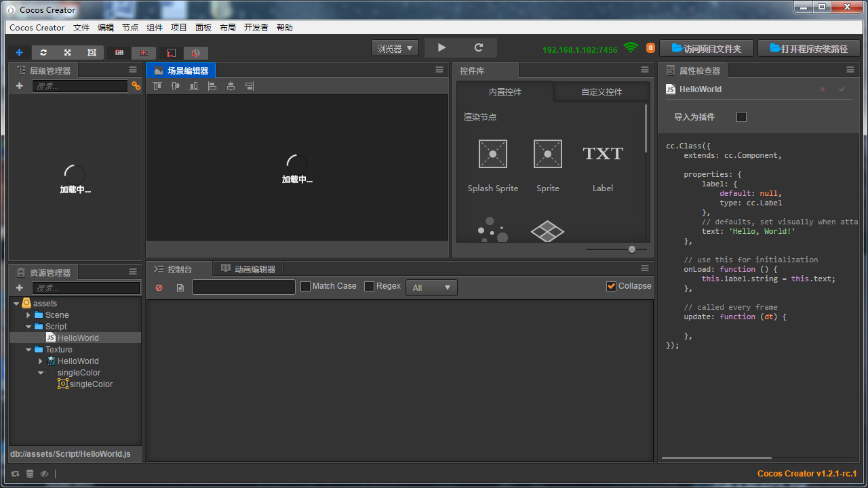The height and width of the screenshot is (488, 868).
Task: Select the rect transform tool
Action: [x=92, y=52]
